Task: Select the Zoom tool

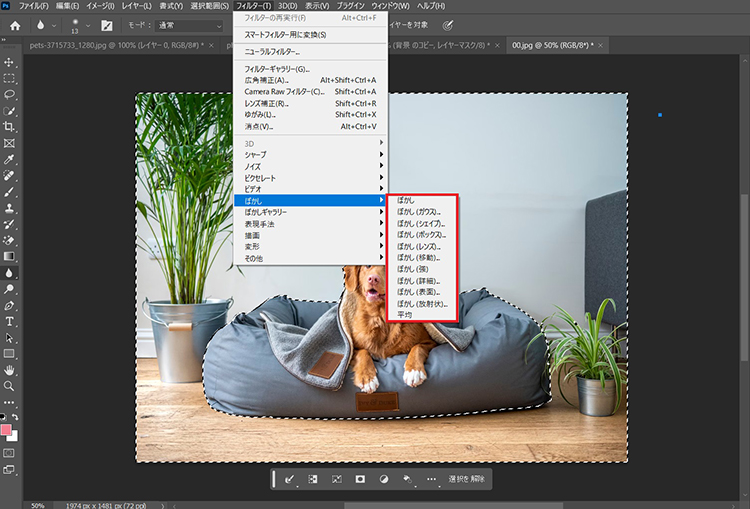Action: [9, 386]
